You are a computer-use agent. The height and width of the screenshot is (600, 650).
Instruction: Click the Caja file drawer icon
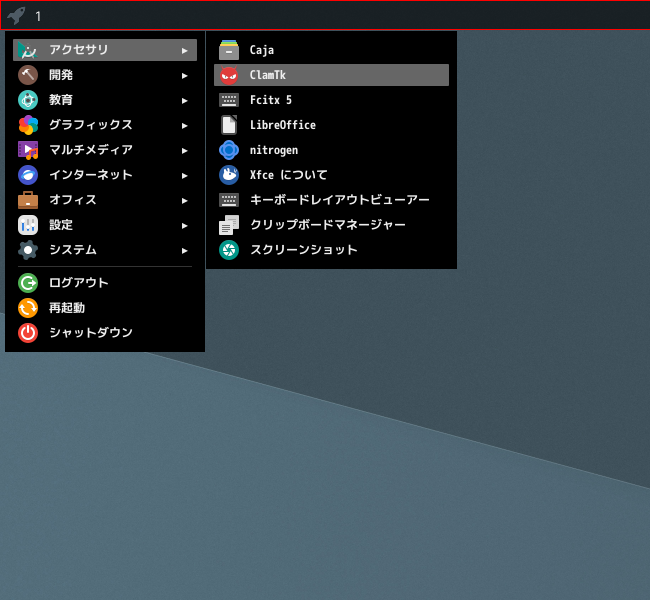pos(229,50)
